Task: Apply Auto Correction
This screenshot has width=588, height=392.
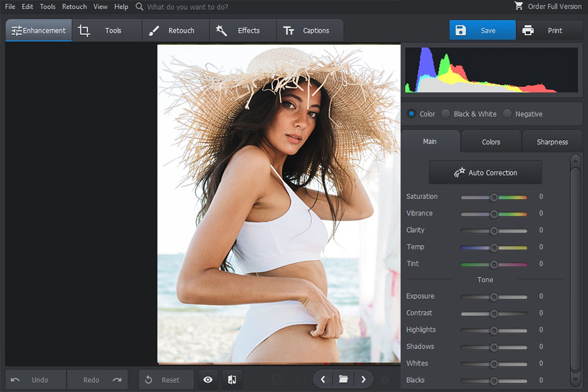Action: (x=485, y=172)
